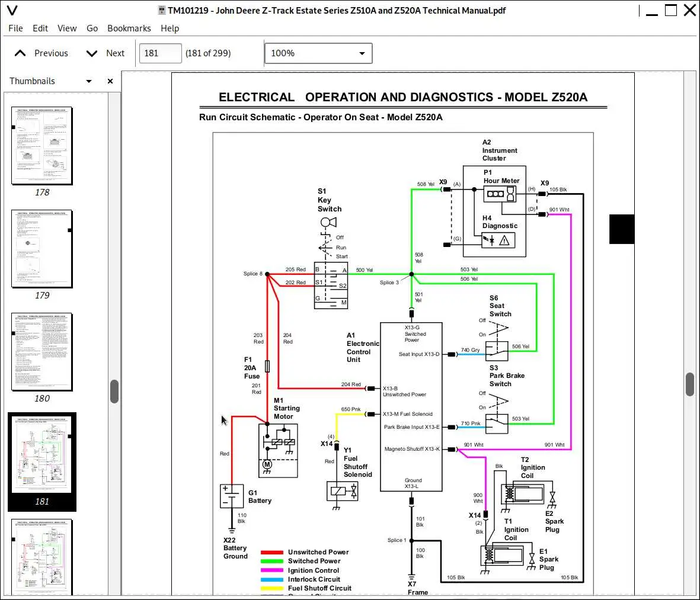The height and width of the screenshot is (600, 700).
Task: Click the G1 Battery symbol
Action: tap(232, 496)
